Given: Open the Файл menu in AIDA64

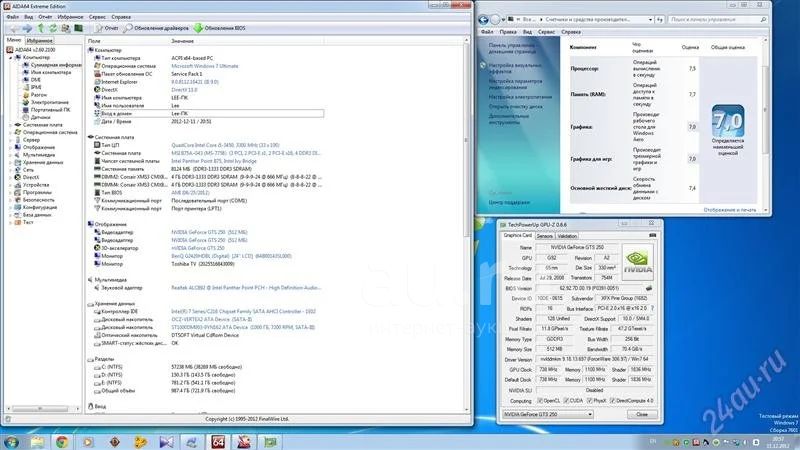Looking at the screenshot, I should (x=12, y=17).
